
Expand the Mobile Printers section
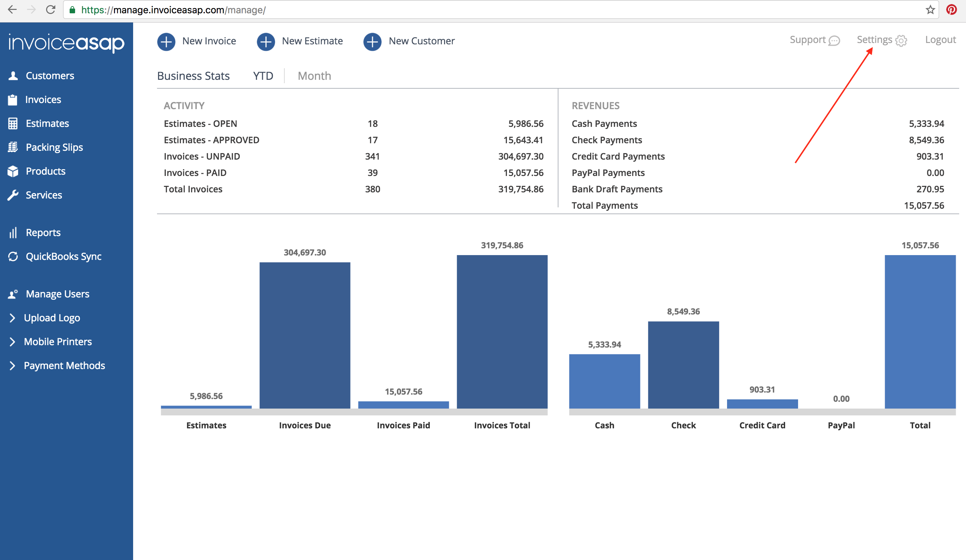58,341
